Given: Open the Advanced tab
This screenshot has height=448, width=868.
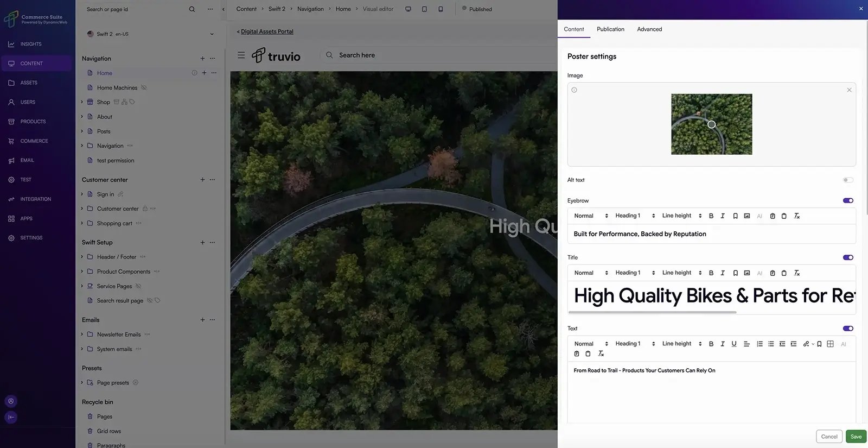Looking at the screenshot, I should (649, 29).
